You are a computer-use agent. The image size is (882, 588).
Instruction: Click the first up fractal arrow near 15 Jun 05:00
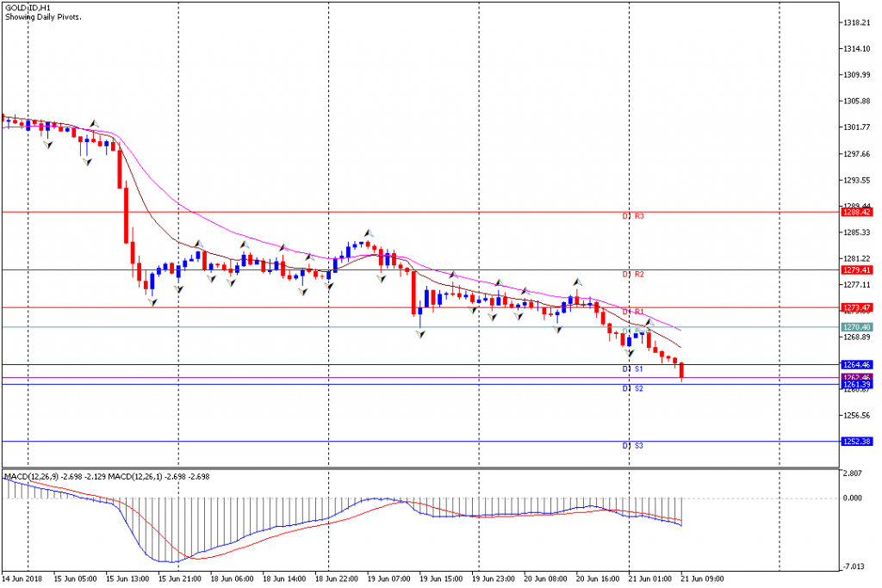click(95, 123)
